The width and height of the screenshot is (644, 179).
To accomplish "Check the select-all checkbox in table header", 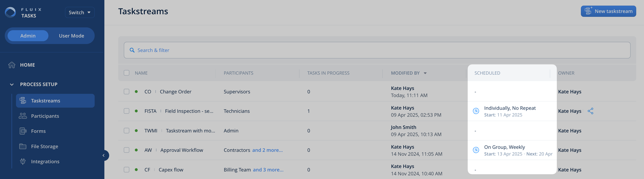I will [x=126, y=73].
